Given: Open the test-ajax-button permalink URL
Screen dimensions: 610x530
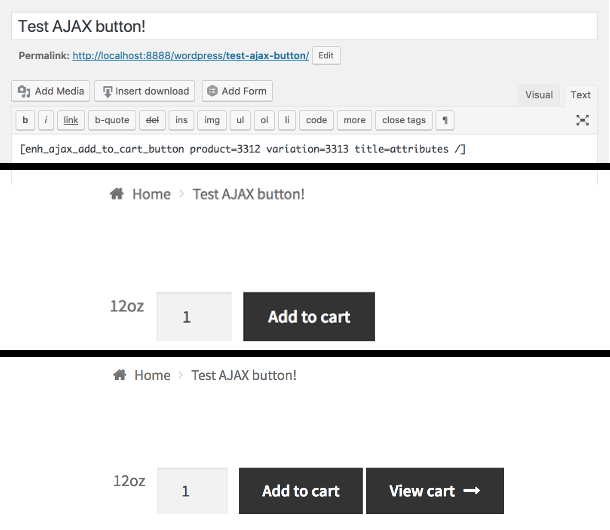Looking at the screenshot, I should 191,56.
